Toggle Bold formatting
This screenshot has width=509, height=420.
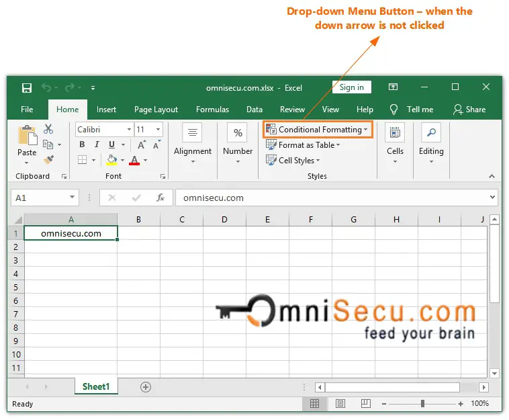click(x=82, y=144)
